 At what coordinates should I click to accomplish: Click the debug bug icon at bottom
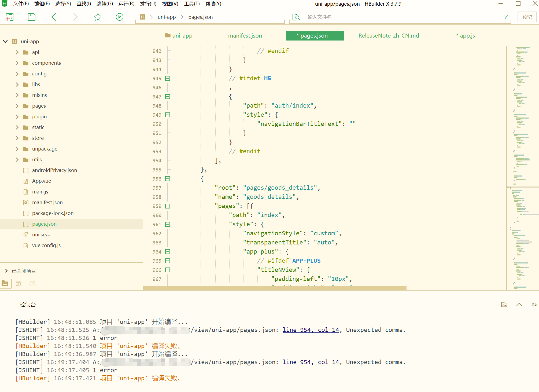pos(19,284)
